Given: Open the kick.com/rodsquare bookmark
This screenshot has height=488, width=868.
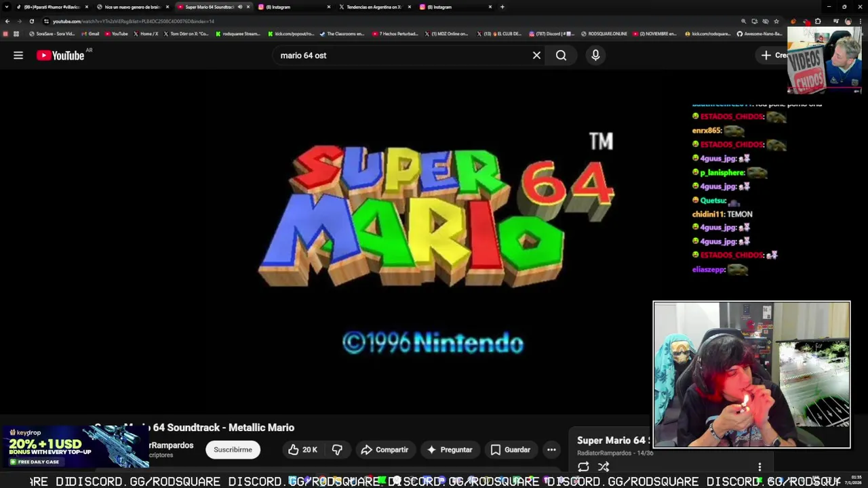Looking at the screenshot, I should click(708, 34).
